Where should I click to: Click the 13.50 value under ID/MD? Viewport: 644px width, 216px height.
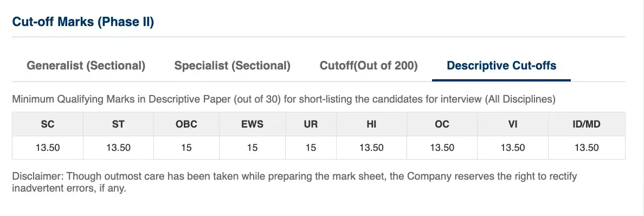tap(587, 148)
